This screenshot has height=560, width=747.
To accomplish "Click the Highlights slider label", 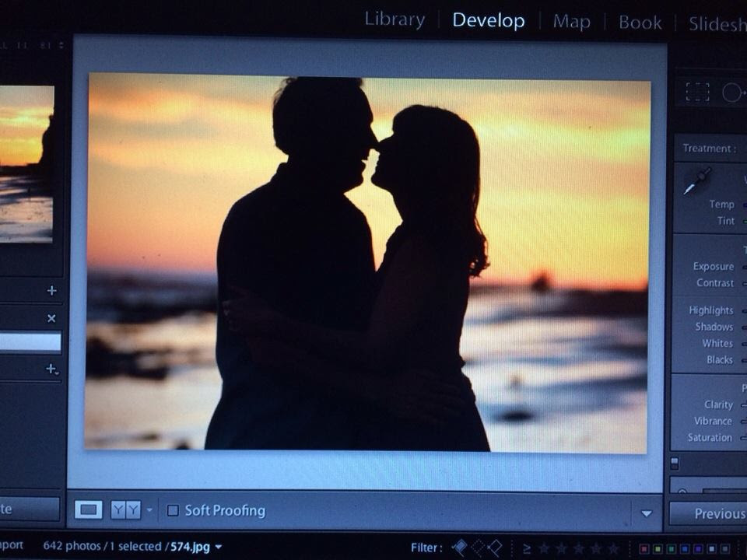I will [711, 310].
